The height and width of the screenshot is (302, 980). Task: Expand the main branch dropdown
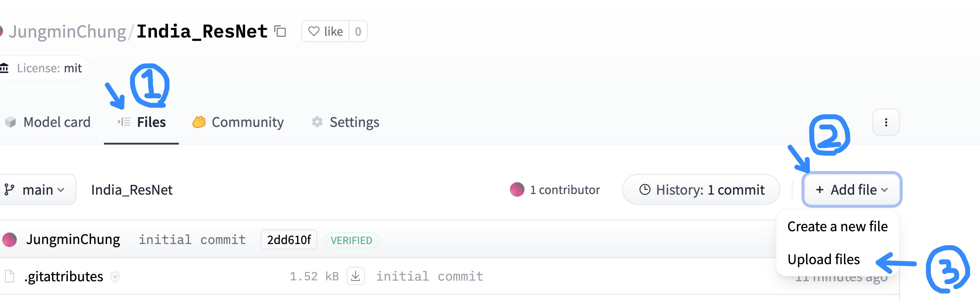coord(35,189)
